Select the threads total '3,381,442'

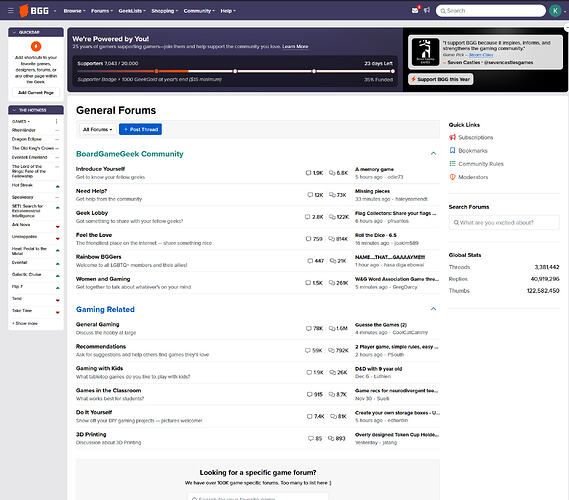click(547, 267)
